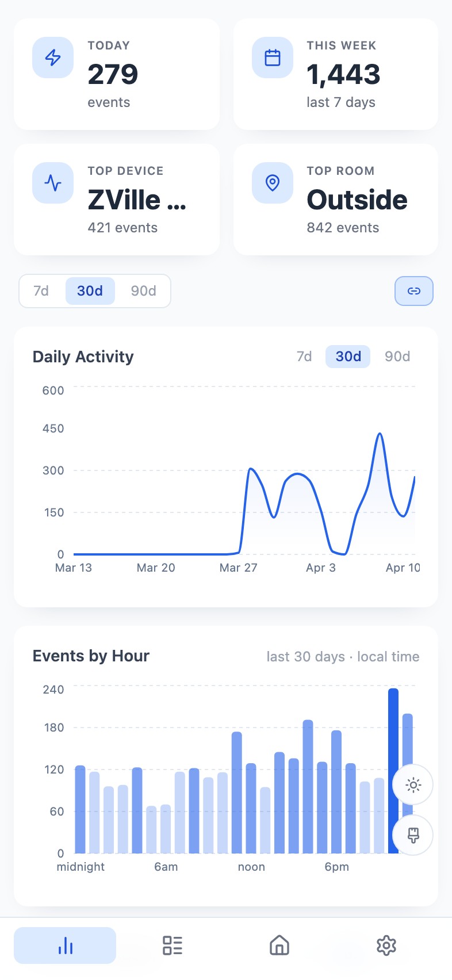The width and height of the screenshot is (452, 980).
Task: Click the Top Room card showing Outside
Action: point(335,200)
